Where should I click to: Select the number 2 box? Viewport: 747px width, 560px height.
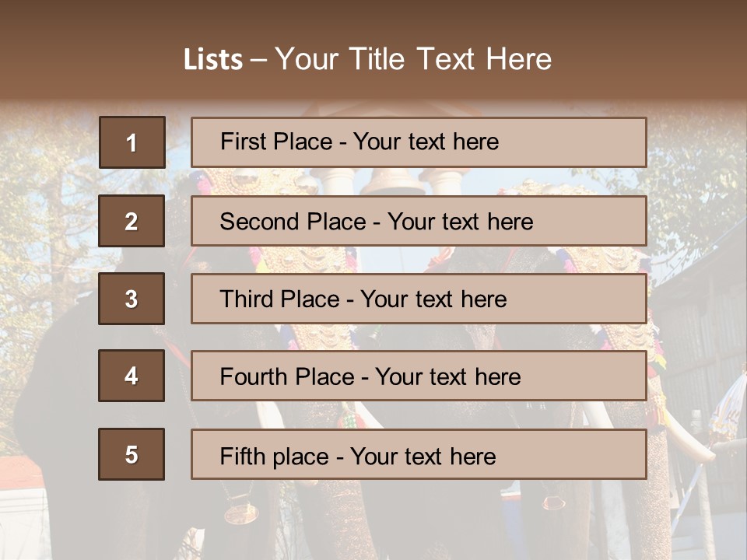(132, 221)
